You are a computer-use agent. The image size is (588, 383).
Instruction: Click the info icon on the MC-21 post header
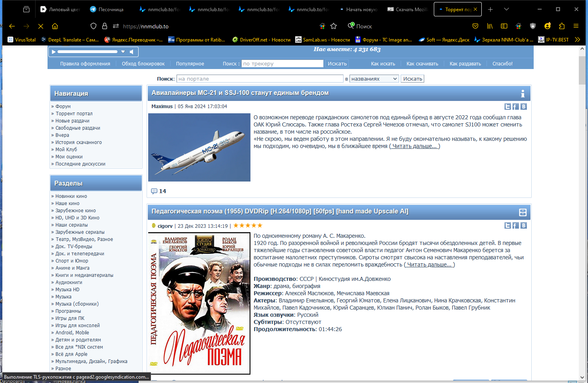pos(522,93)
